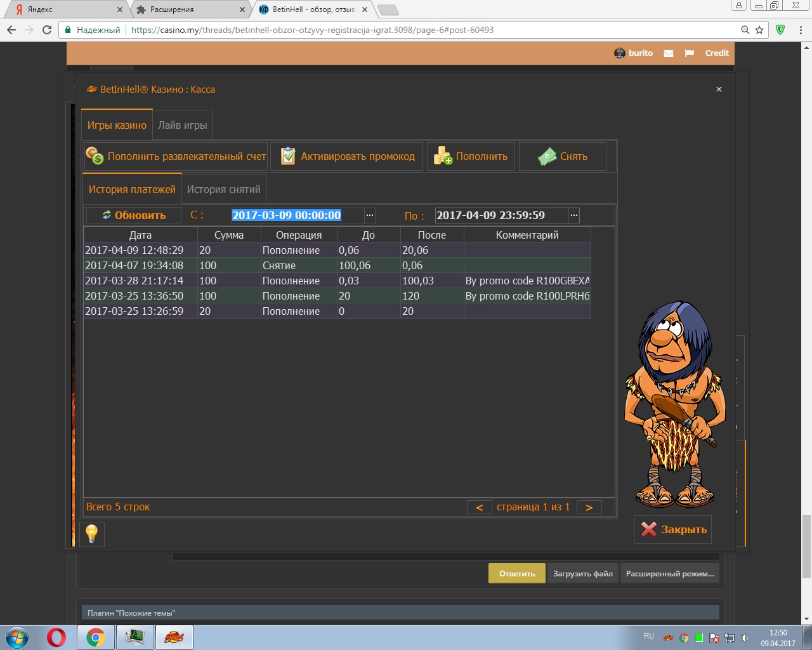
Task: Click the zoom magnifier icon in address bar
Action: (x=745, y=30)
